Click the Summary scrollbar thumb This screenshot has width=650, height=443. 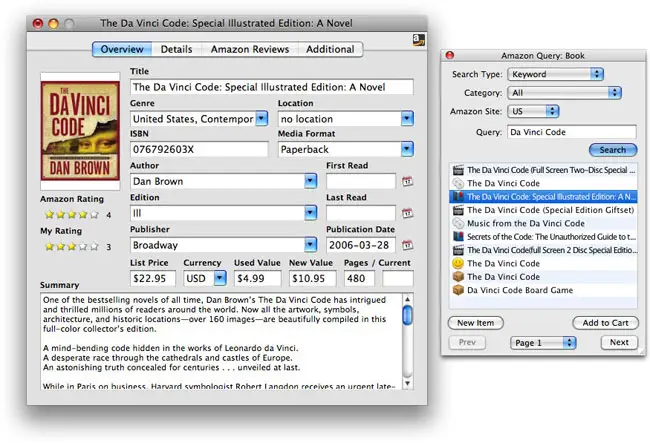click(x=407, y=315)
